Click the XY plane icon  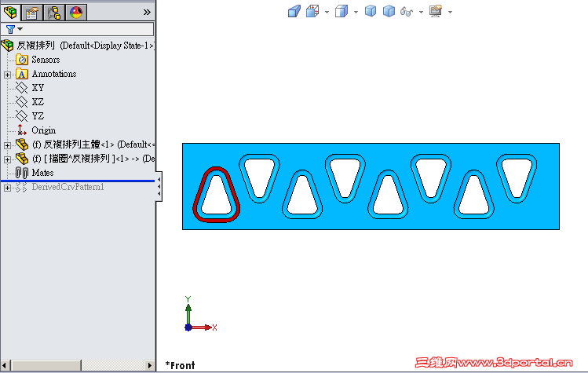pyautogui.click(x=22, y=88)
